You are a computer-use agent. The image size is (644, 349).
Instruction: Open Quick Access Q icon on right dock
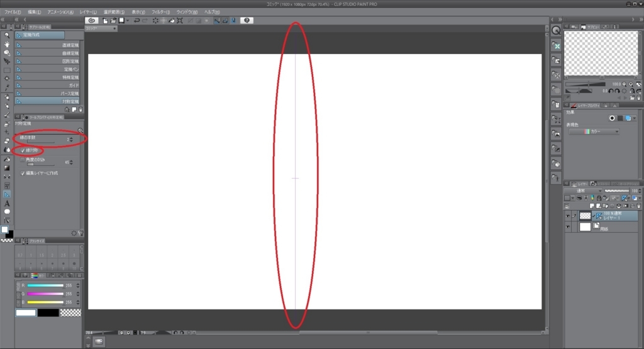556,30
